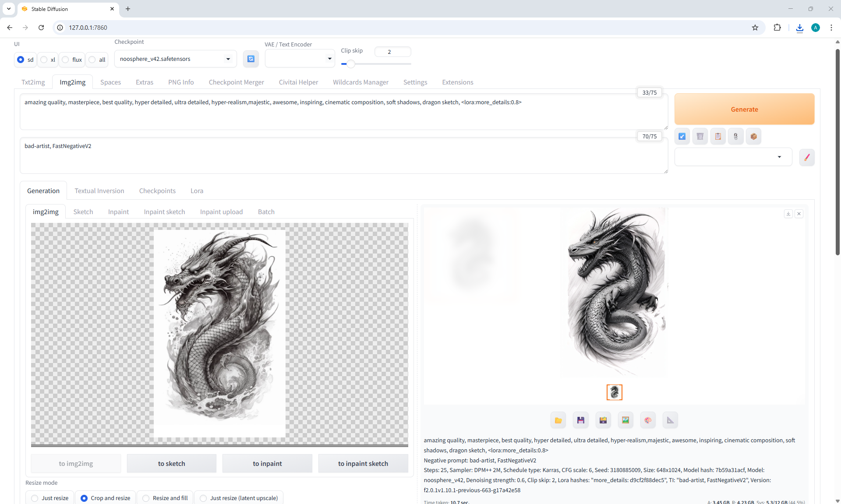Click the paintbrush edit styles icon
The image size is (841, 504).
(807, 157)
